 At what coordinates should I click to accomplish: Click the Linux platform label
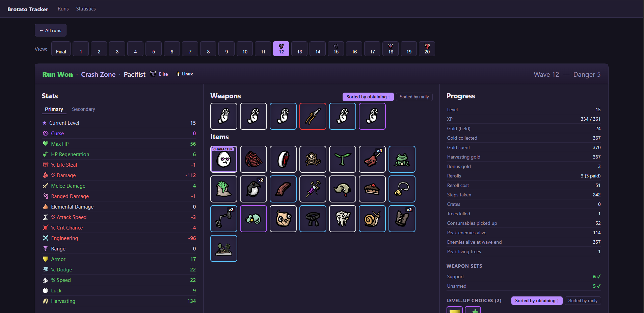tap(187, 74)
